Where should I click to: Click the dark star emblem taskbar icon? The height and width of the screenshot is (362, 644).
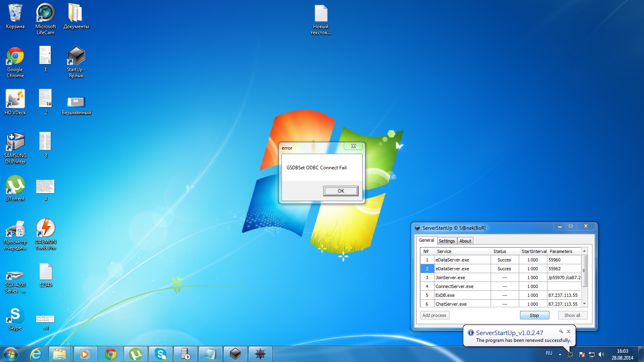pos(260,354)
